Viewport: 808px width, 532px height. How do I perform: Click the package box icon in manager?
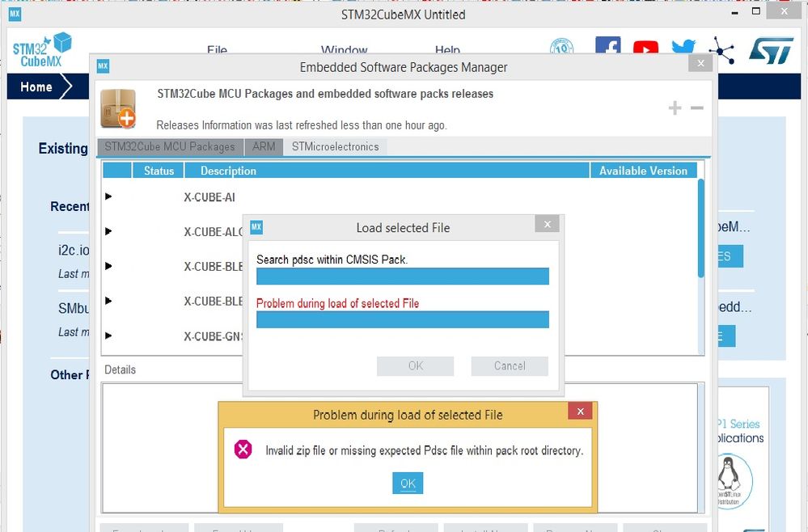click(x=119, y=108)
